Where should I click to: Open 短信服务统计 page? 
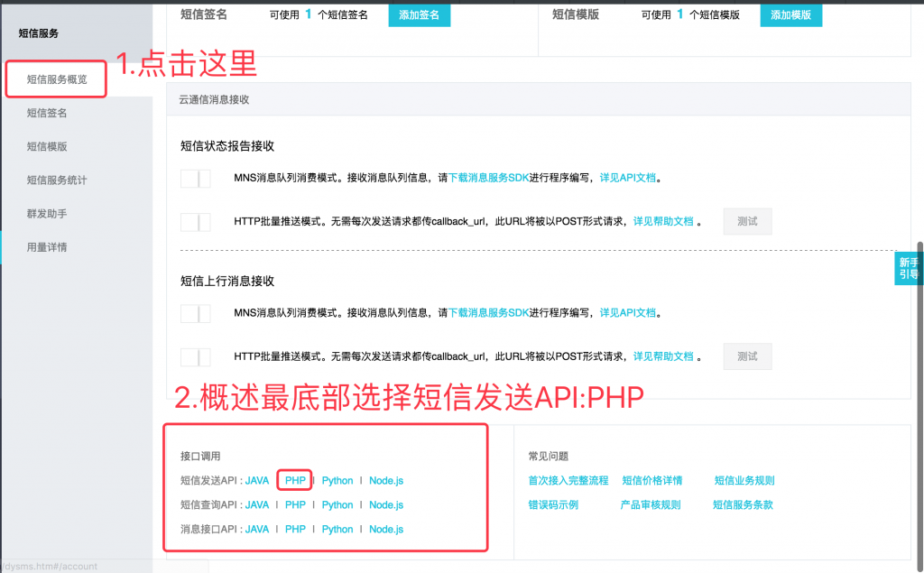[57, 180]
